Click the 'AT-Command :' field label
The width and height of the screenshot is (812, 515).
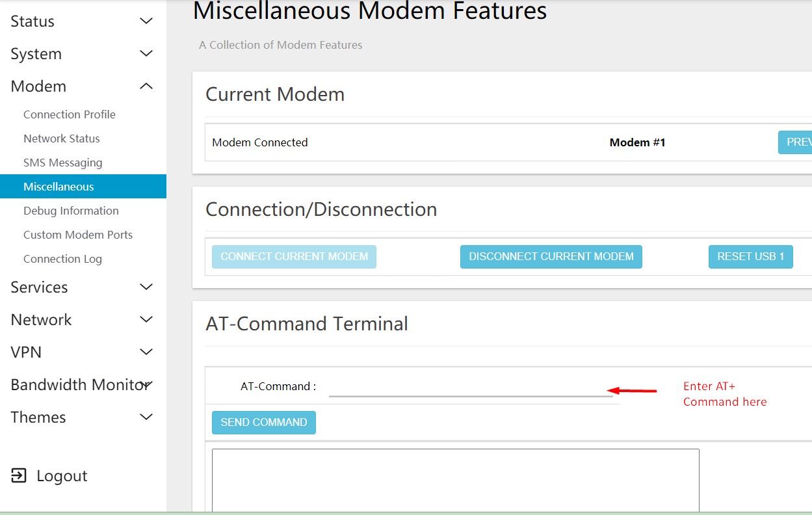click(x=278, y=386)
